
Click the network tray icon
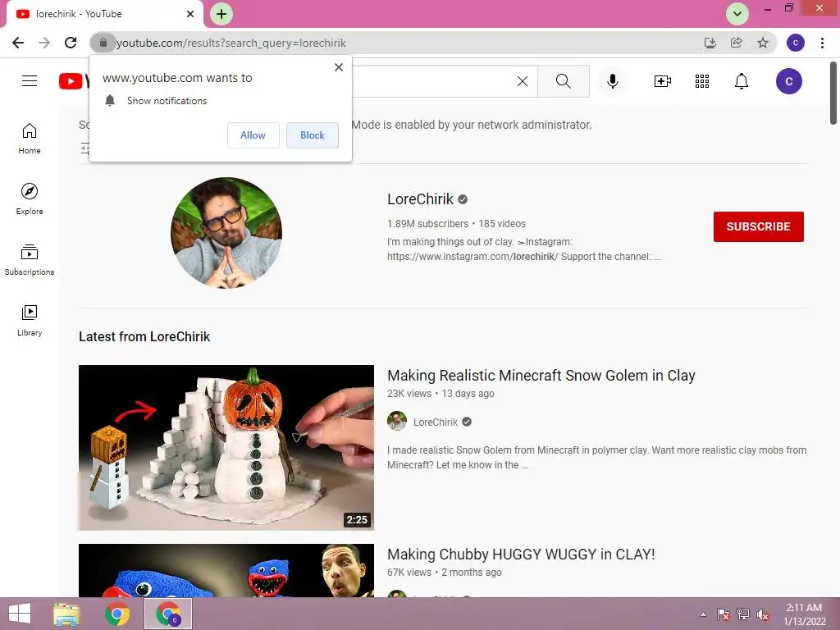743,614
